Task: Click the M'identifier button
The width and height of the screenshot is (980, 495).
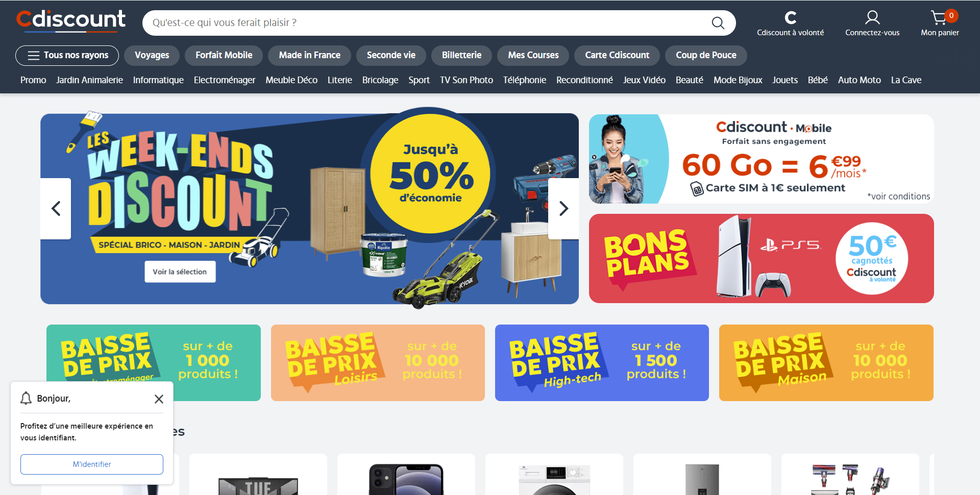Action: (x=92, y=464)
